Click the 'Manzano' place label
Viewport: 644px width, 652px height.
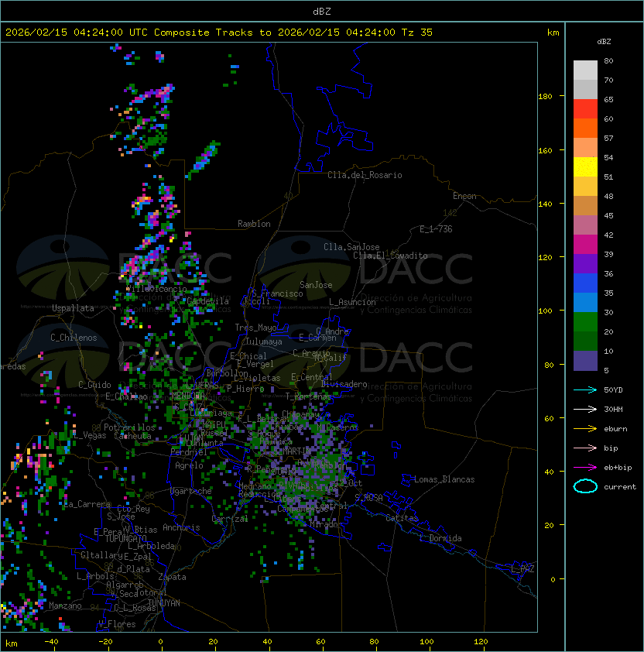[x=65, y=606]
